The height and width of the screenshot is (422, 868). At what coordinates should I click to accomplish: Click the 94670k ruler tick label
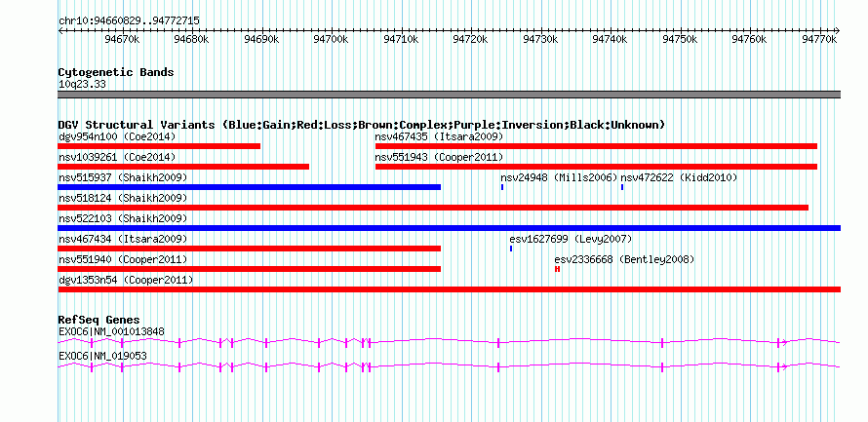pyautogui.click(x=122, y=39)
